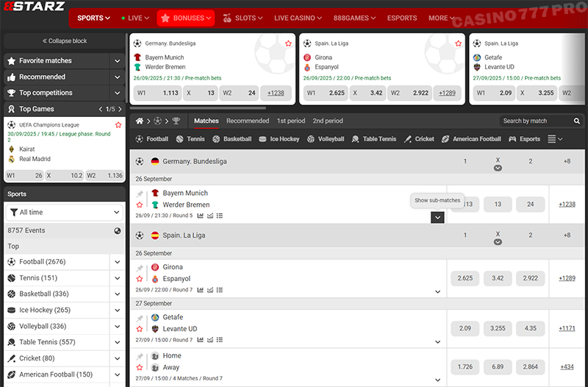The height and width of the screenshot is (387, 588).
Task: Pin the Home vs Away match
Action: [x=140, y=356]
